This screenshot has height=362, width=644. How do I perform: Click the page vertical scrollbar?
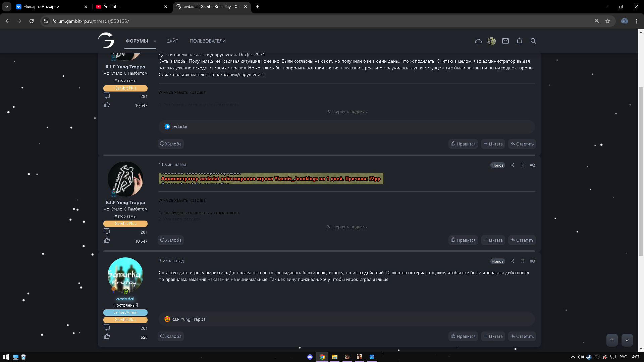(x=641, y=171)
